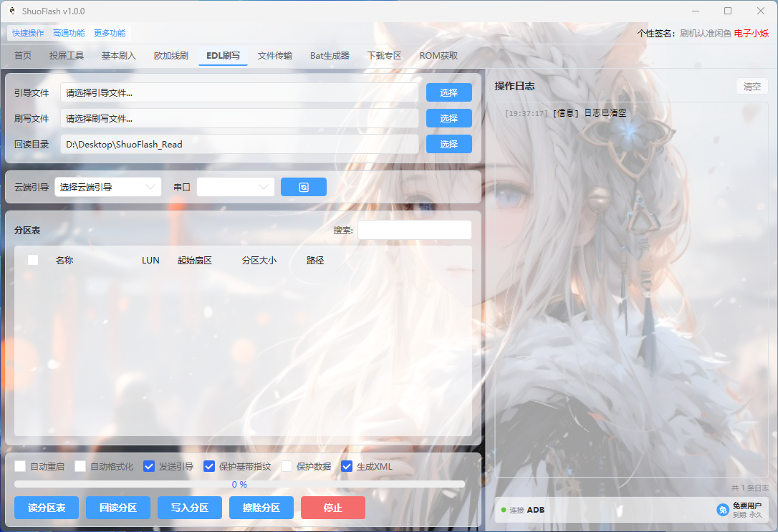778x532 pixels.
Task: Click the red 停止 button
Action: (x=333, y=508)
